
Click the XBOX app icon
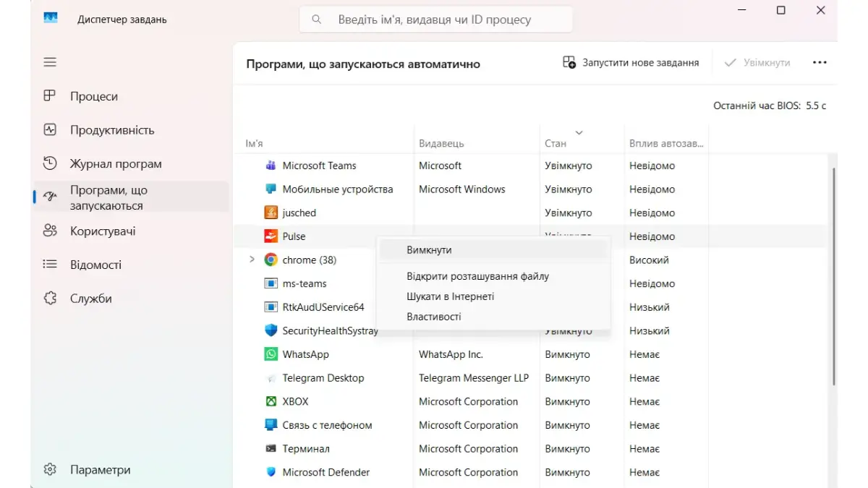(271, 401)
